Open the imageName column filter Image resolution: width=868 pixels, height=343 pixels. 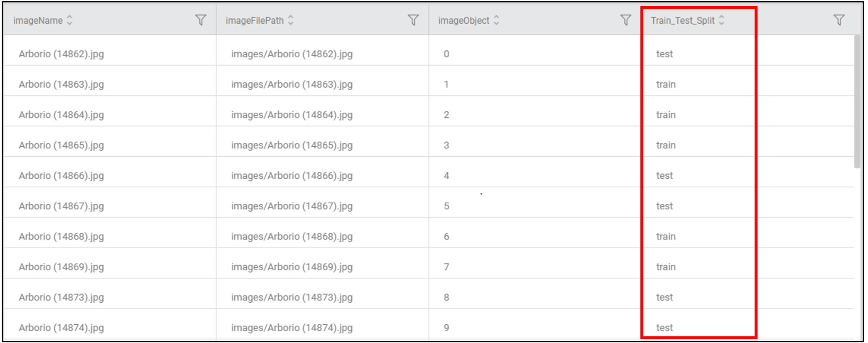click(x=201, y=20)
